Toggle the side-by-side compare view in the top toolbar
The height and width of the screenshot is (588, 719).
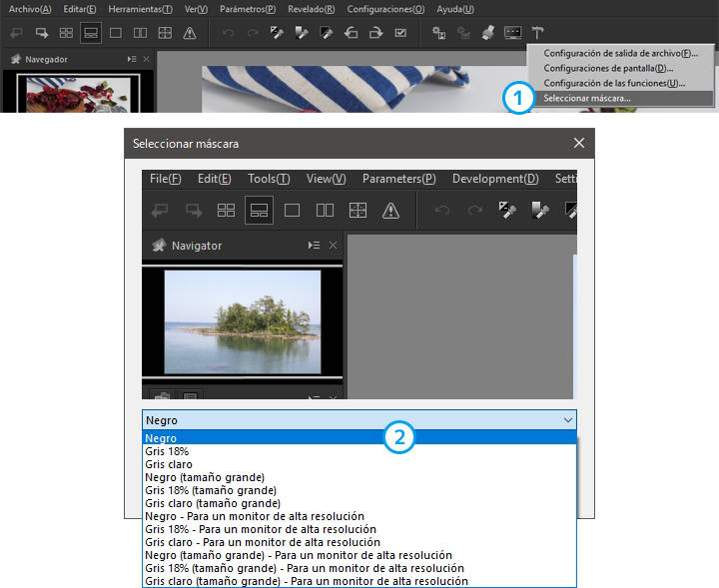140,33
